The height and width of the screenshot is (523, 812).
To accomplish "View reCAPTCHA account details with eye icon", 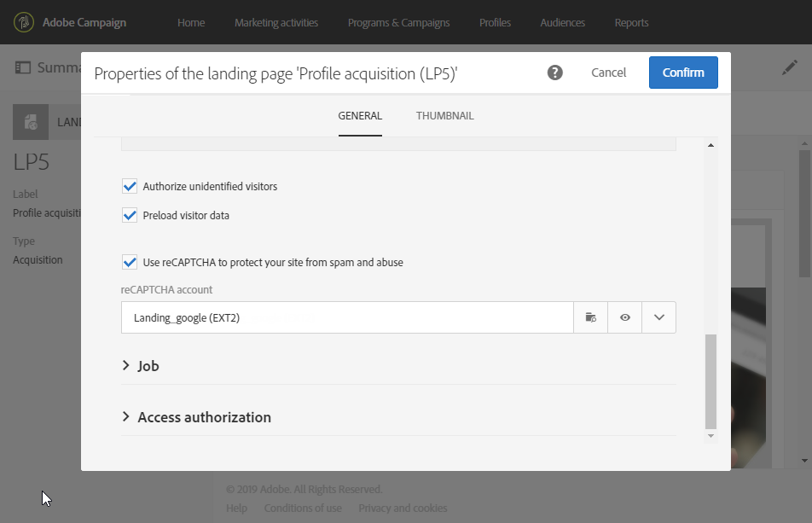I will pyautogui.click(x=624, y=317).
